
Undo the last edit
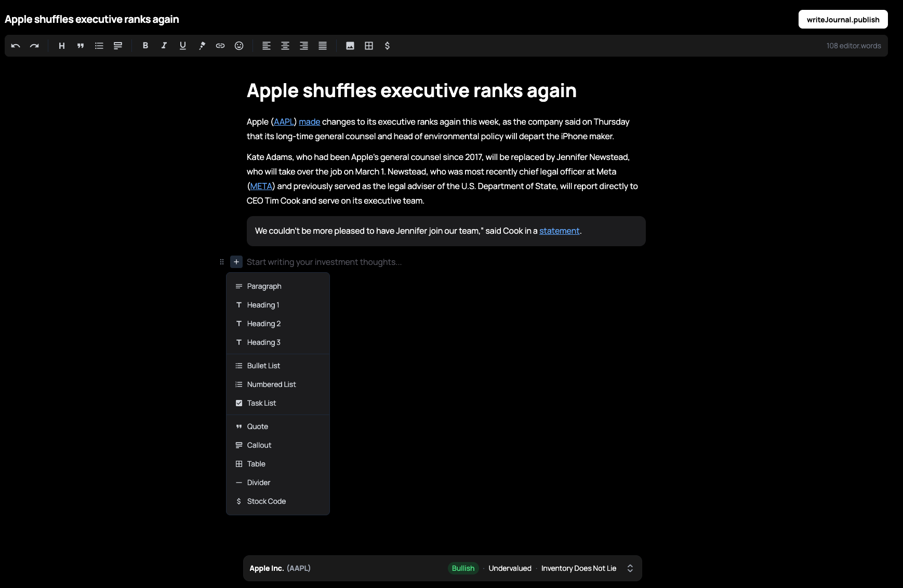[16, 46]
